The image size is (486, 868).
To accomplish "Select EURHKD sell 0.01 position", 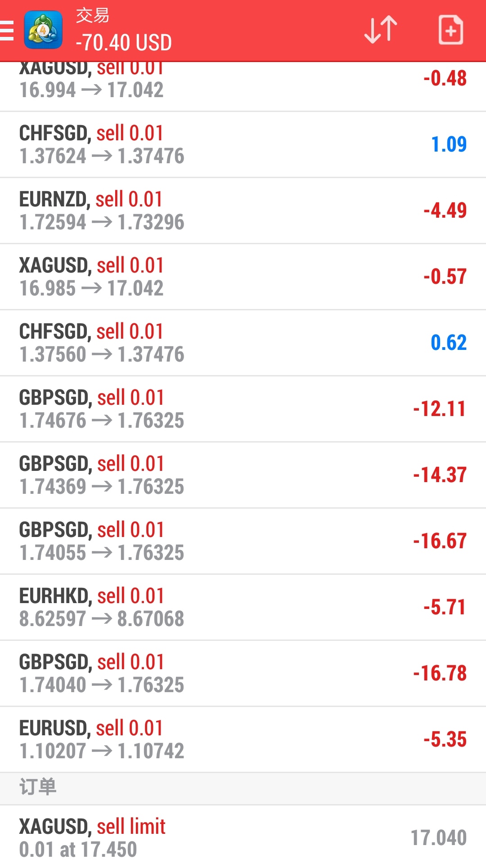I will (243, 607).
